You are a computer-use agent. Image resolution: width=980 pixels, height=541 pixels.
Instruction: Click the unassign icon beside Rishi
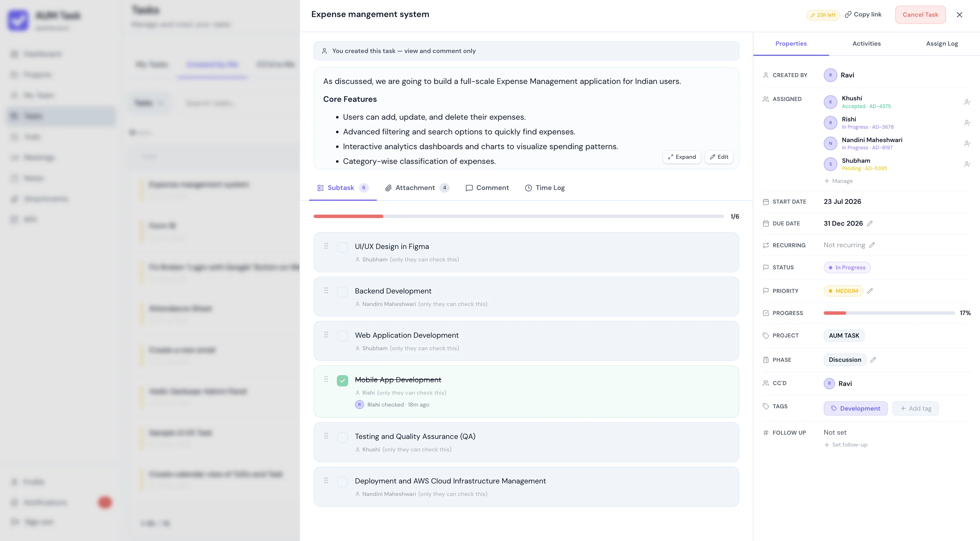click(967, 123)
